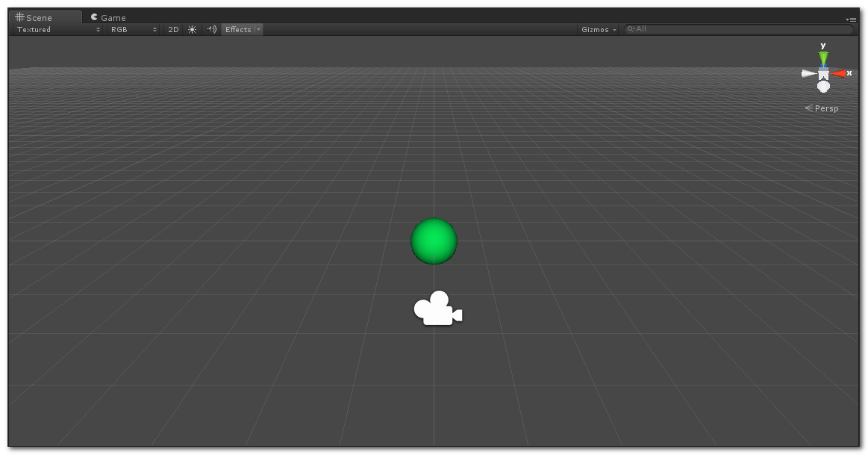Open the Scene panel options menu
868x455 pixels.
(x=852, y=19)
